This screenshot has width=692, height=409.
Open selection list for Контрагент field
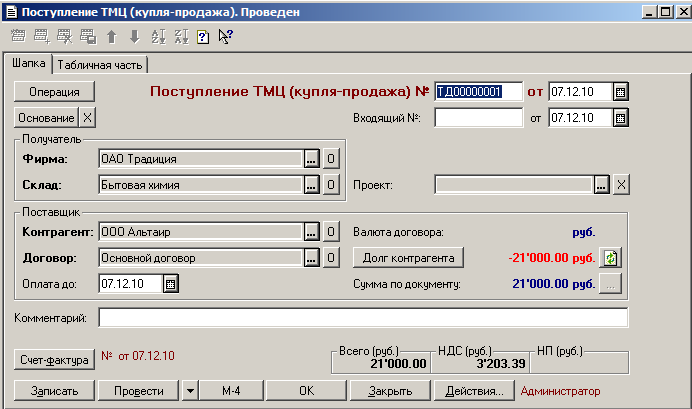tap(311, 232)
